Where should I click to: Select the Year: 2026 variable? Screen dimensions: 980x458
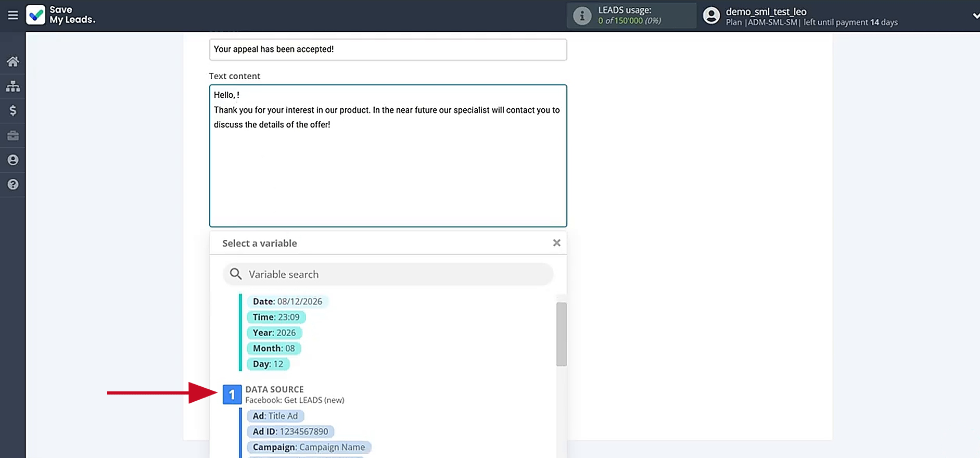point(274,333)
